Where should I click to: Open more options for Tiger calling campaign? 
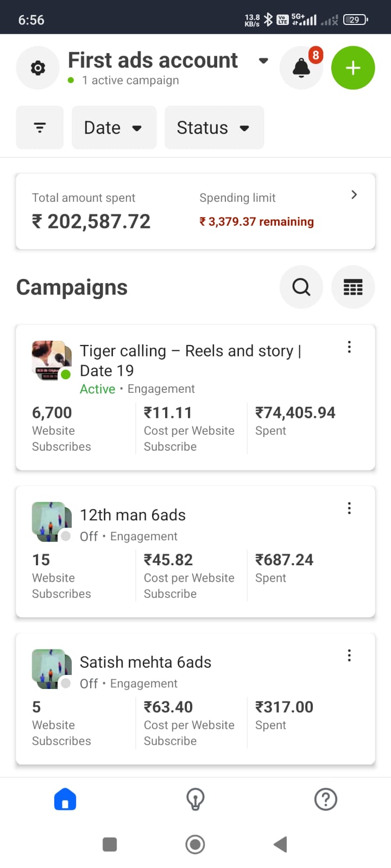click(349, 347)
